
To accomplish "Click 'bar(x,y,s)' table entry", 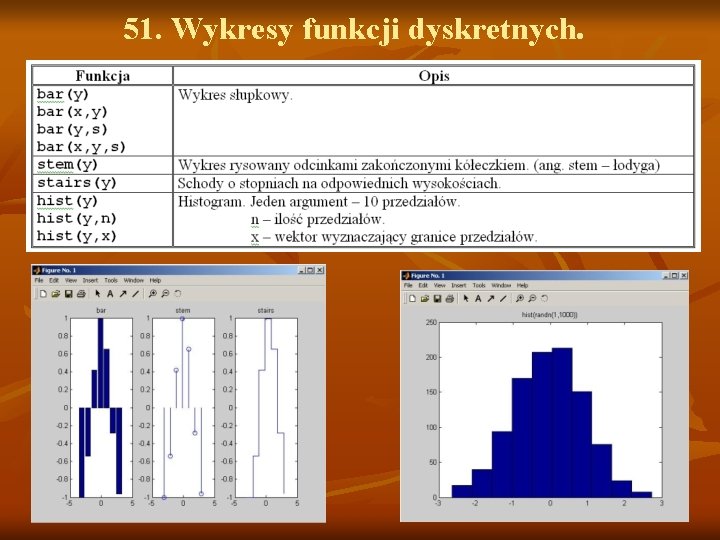I will (x=81, y=147).
